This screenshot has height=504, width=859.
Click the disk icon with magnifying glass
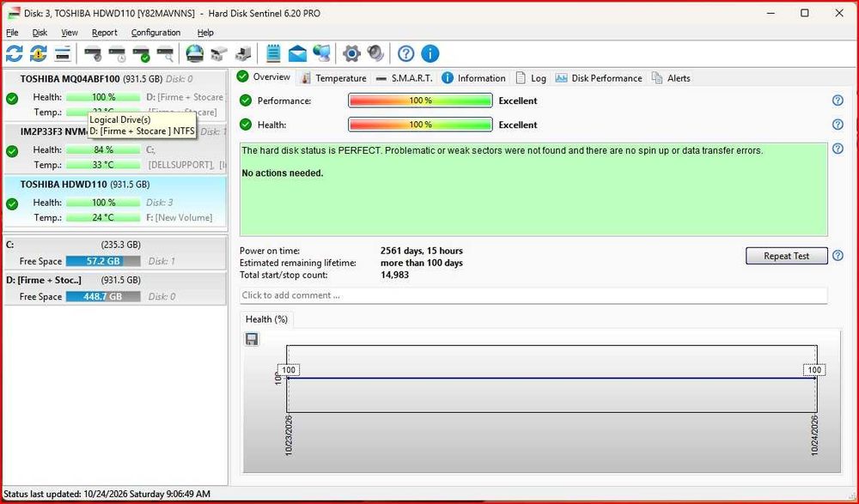point(166,54)
